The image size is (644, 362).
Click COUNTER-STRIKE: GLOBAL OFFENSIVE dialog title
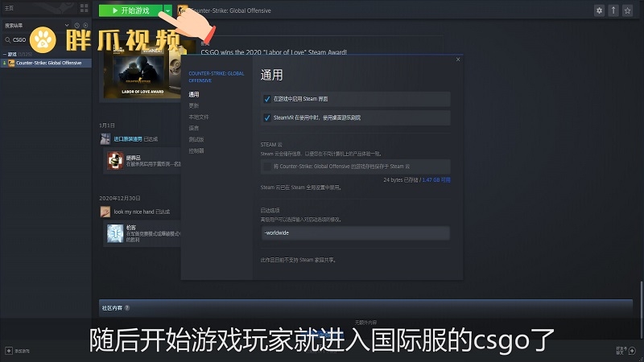point(217,76)
